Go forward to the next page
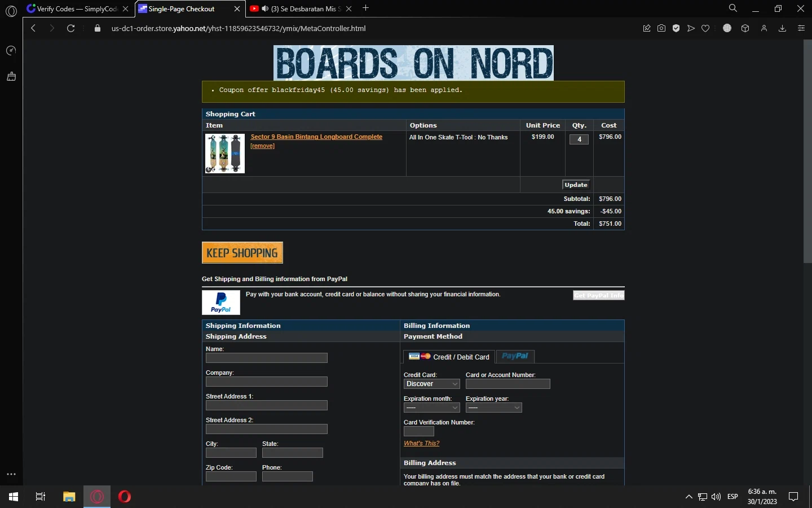The image size is (812, 508). click(x=52, y=28)
